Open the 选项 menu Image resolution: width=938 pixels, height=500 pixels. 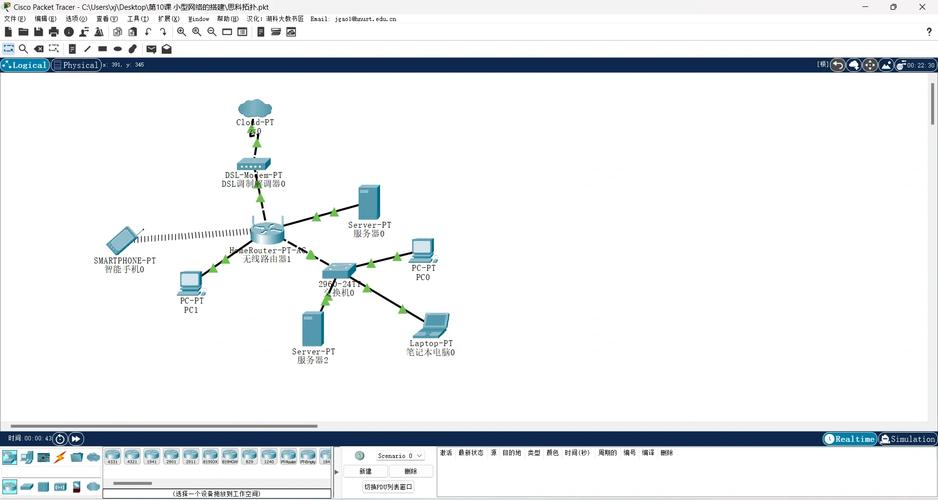tap(76, 19)
